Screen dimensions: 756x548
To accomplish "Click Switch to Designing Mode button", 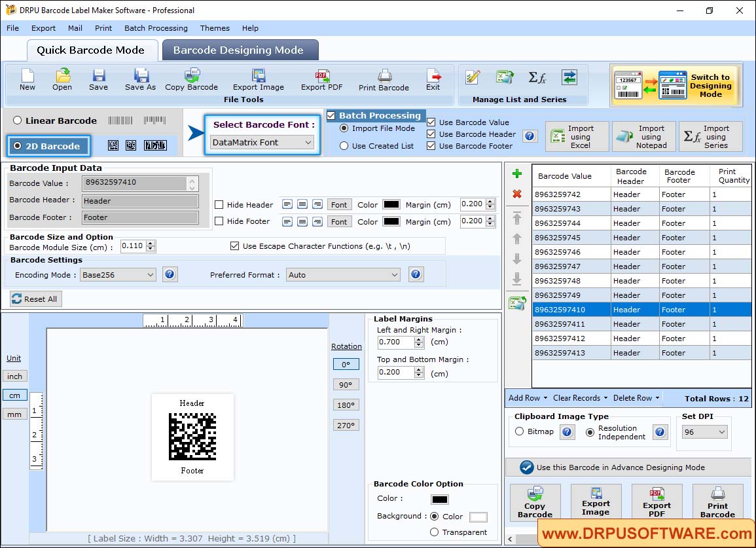I will click(x=676, y=85).
